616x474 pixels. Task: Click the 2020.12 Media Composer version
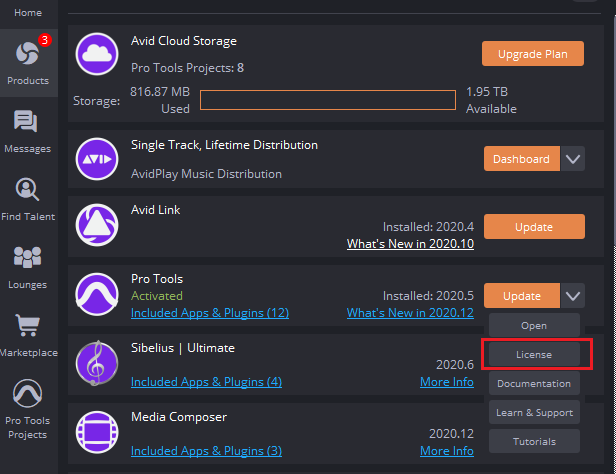[x=451, y=434]
